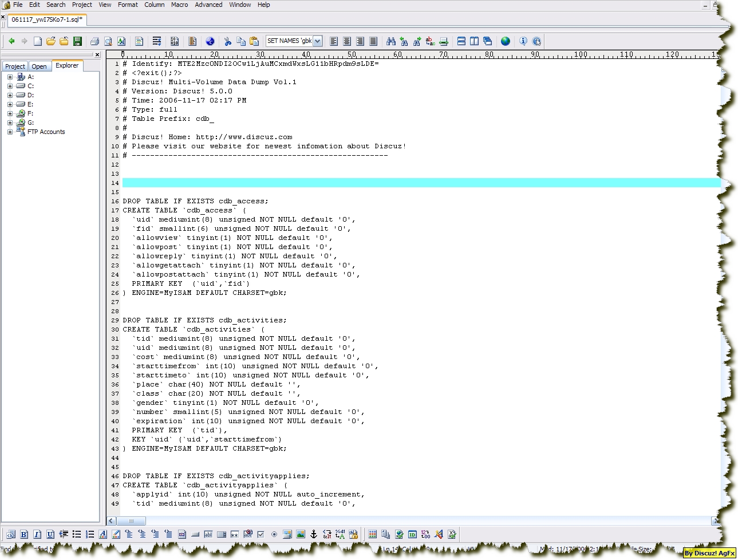This screenshot has height=560, width=738.
Task: Click the Tile Windows Vertically icon
Action: click(475, 41)
